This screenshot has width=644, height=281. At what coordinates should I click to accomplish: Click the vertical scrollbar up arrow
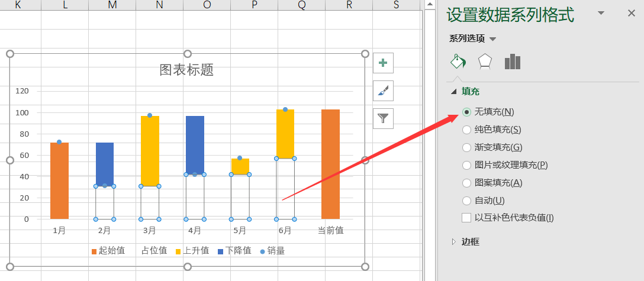[429, 5]
